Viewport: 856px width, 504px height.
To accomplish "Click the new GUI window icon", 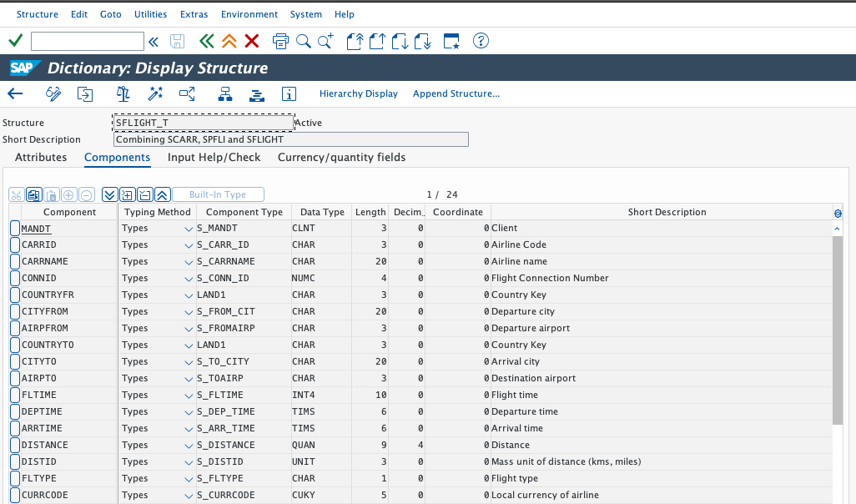I will pos(451,41).
